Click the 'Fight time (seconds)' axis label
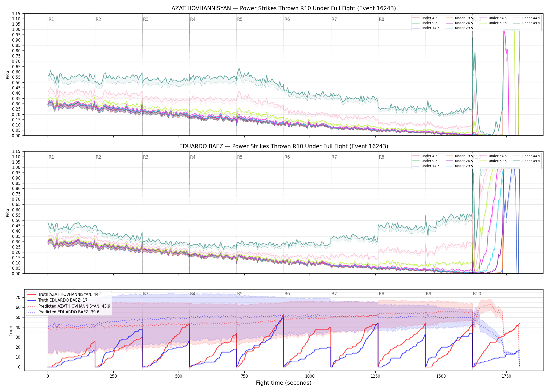Image resolution: width=549 pixels, height=392 pixels. [x=284, y=383]
